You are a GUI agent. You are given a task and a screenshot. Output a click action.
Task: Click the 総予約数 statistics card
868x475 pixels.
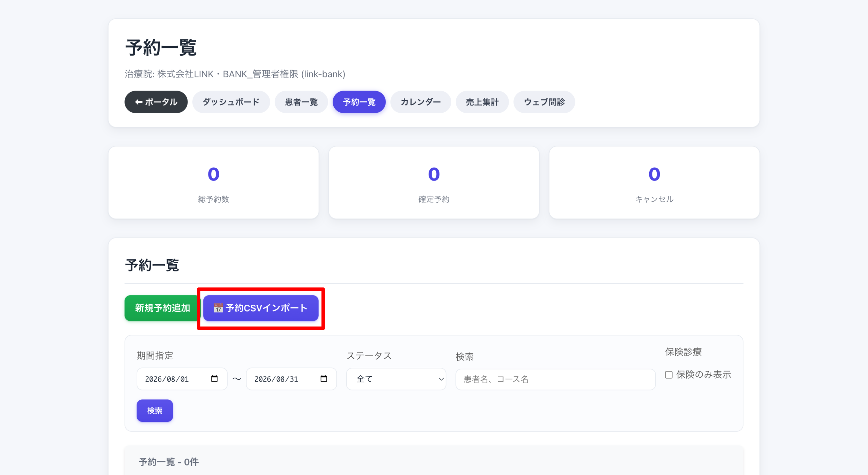pyautogui.click(x=214, y=183)
